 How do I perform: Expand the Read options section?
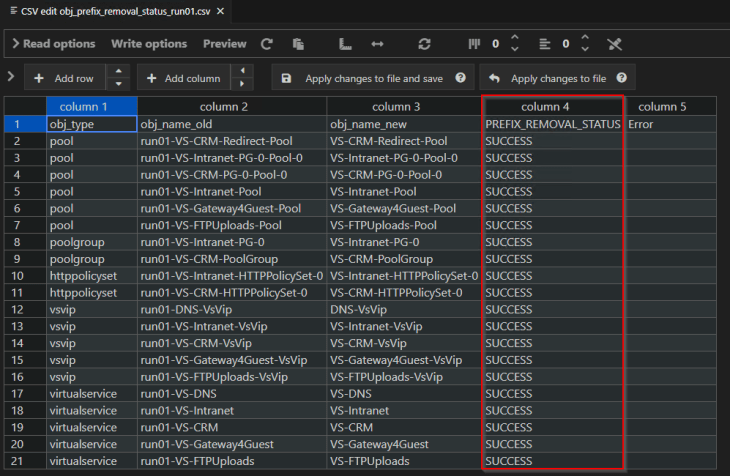point(54,44)
